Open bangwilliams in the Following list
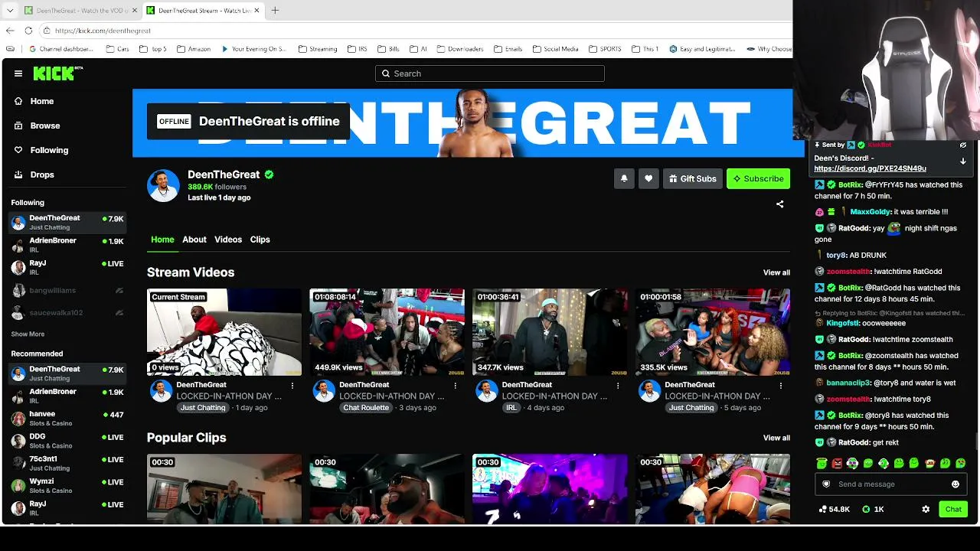 coord(67,291)
